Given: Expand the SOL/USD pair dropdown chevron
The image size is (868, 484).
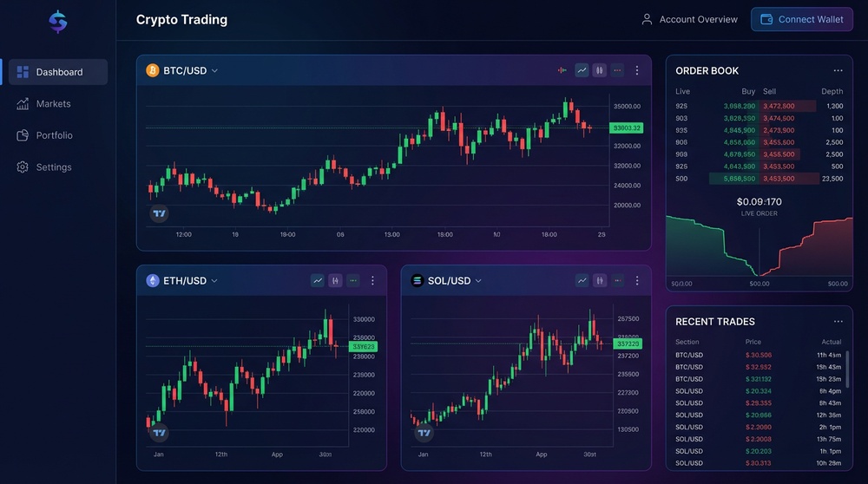Looking at the screenshot, I should [x=478, y=281].
